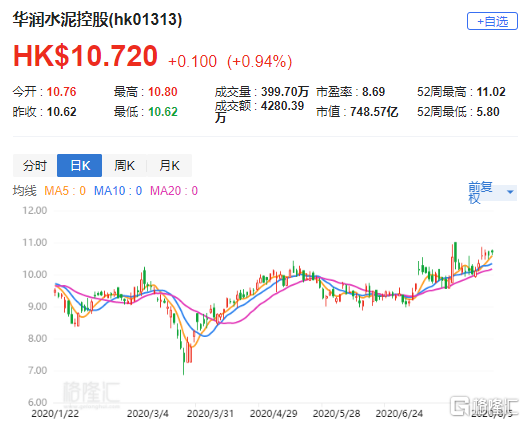Screen dimensions: 525x423
Task: Click the 2020/1/22 date axis label
Action: tap(55, 414)
